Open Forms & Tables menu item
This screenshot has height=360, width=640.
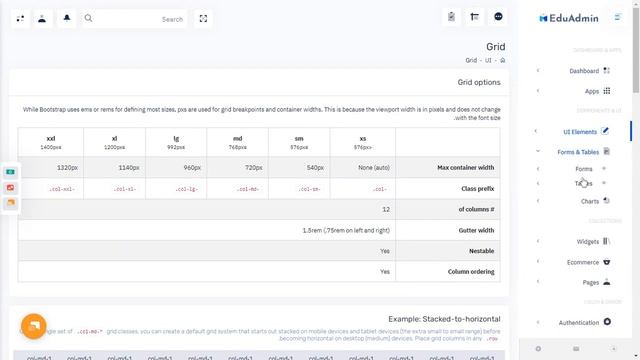click(x=578, y=152)
